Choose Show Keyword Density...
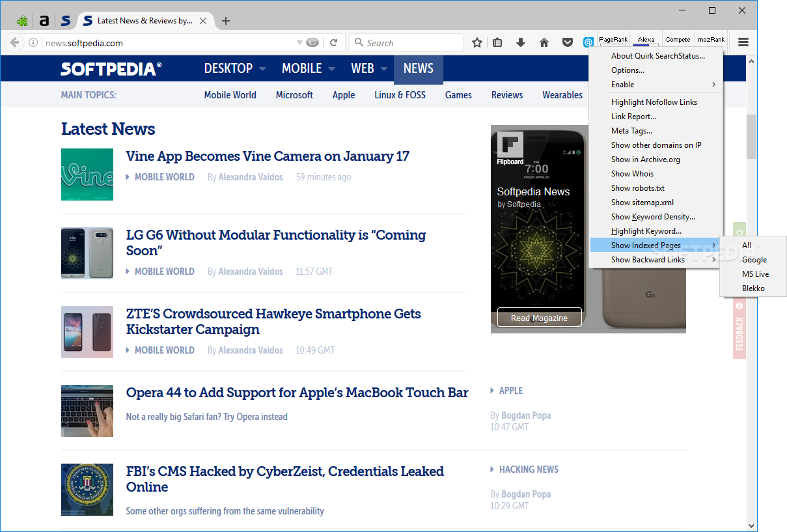 pos(656,217)
